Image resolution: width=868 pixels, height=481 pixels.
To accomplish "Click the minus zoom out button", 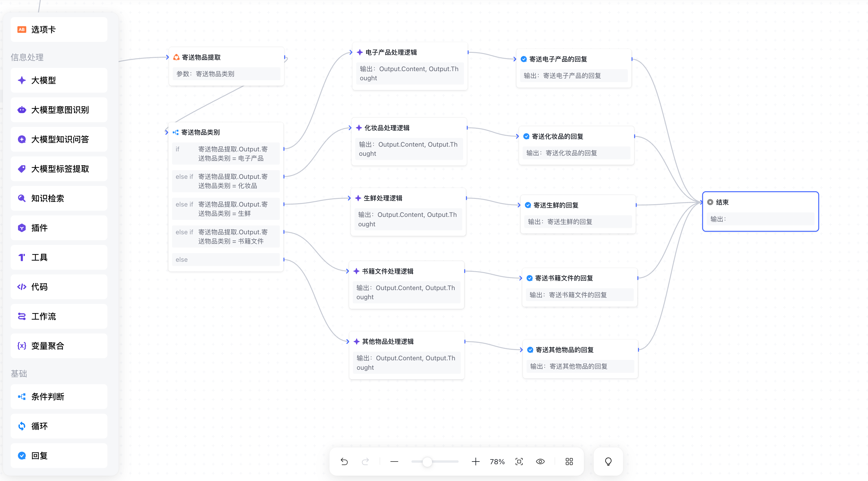I will click(x=394, y=462).
